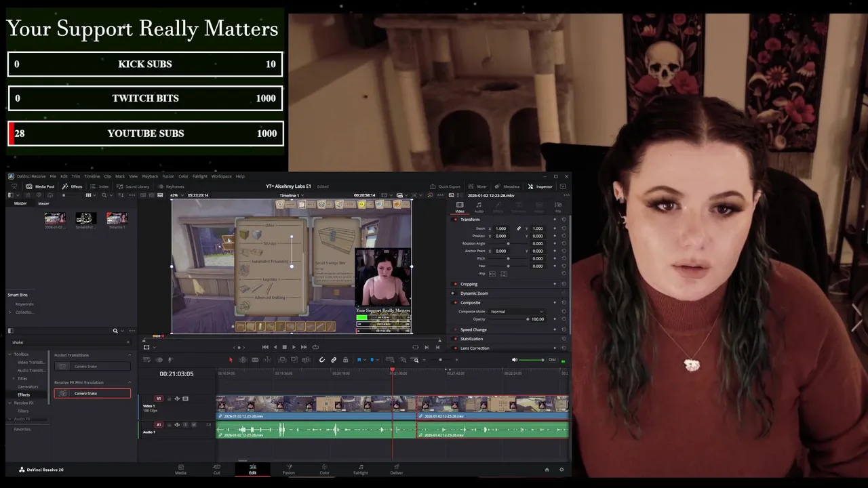Screen dimensions: 868x488
Task: Select the Blade Edit tool
Action: 255,360
